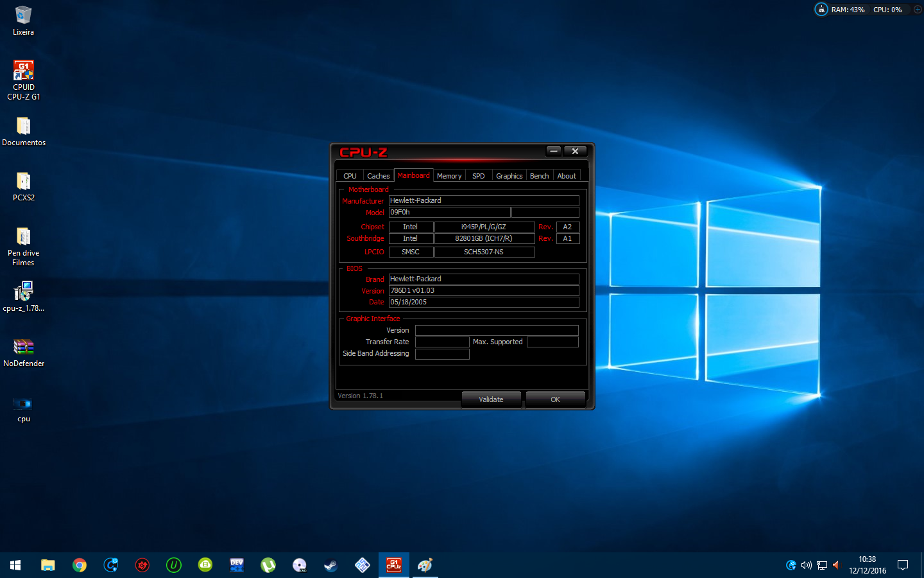This screenshot has height=578, width=924.
Task: Open the taskbar clock showing 10:38
Action: 868,565
